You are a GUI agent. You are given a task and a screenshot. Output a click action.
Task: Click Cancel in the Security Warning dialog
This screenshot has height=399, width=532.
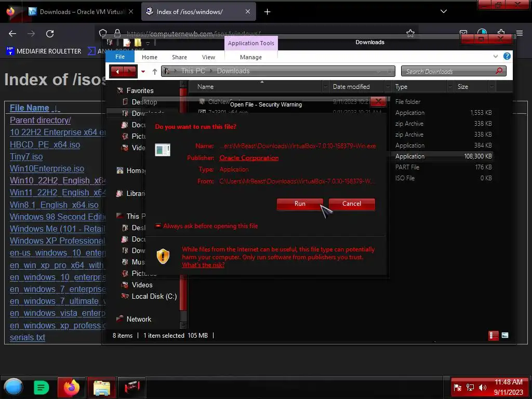pos(352,204)
